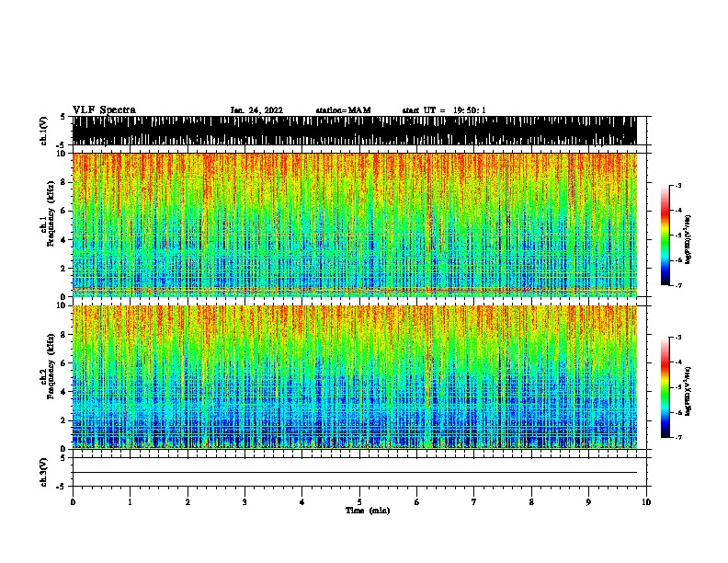Viewport: 728px width, 563px height.
Task: Click time axis tick label "9"
Action: click(588, 502)
